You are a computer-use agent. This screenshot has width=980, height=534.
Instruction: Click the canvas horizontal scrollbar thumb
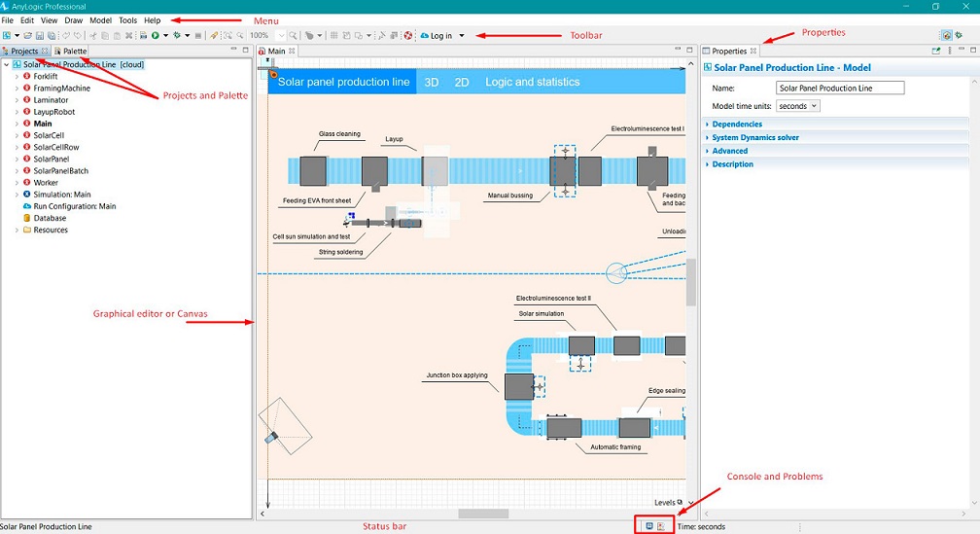pos(482,514)
